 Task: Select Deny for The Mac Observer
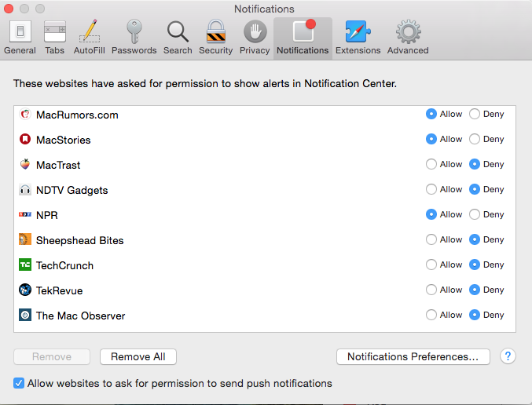[x=475, y=315]
